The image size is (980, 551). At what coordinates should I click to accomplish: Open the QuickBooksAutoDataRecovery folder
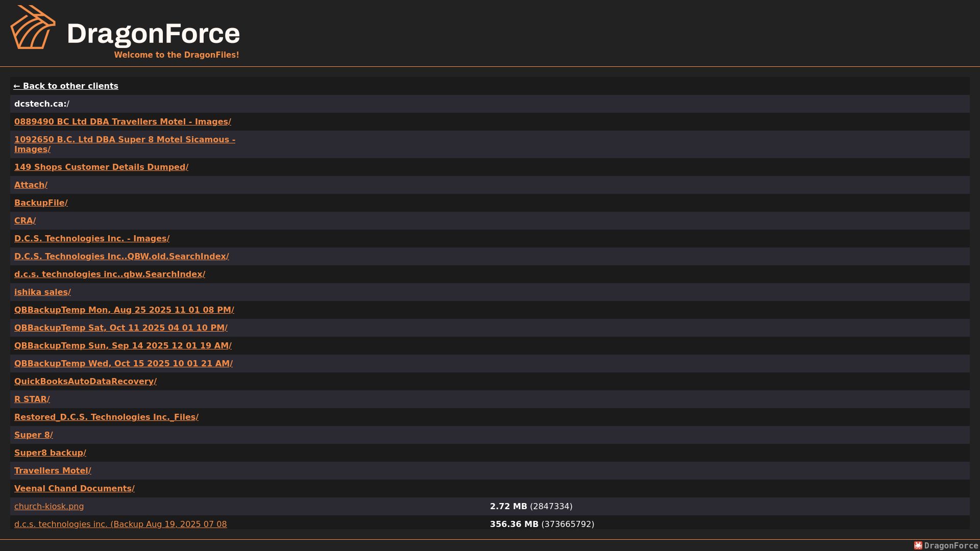coord(85,381)
